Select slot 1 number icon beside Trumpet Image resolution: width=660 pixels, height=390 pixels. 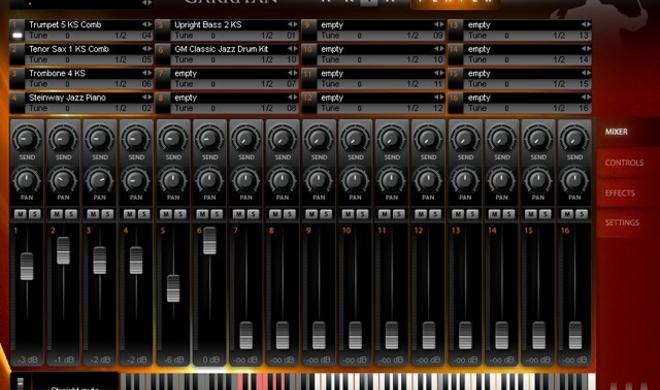pos(17,30)
